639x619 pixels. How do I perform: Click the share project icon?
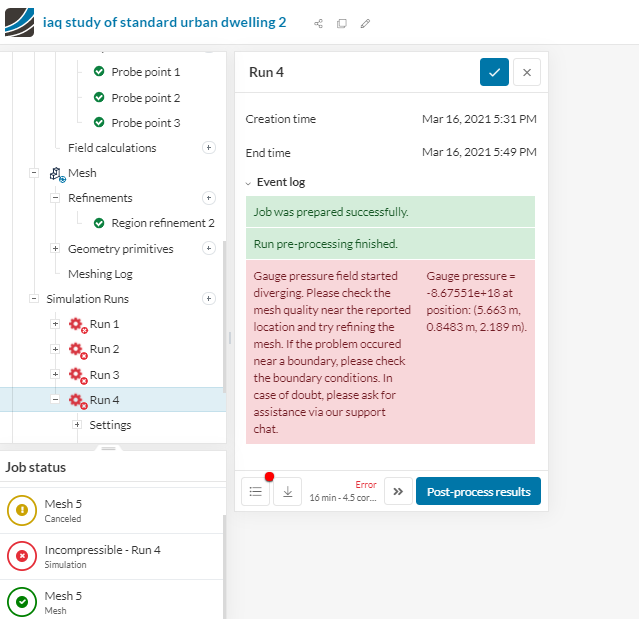(319, 23)
